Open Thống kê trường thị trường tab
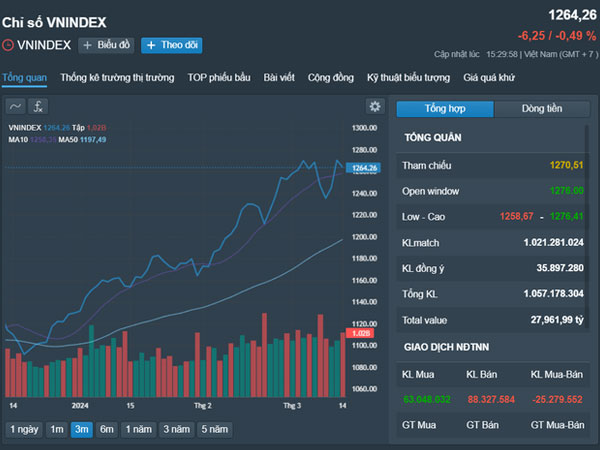Image resolution: width=600 pixels, height=450 pixels. [x=117, y=78]
